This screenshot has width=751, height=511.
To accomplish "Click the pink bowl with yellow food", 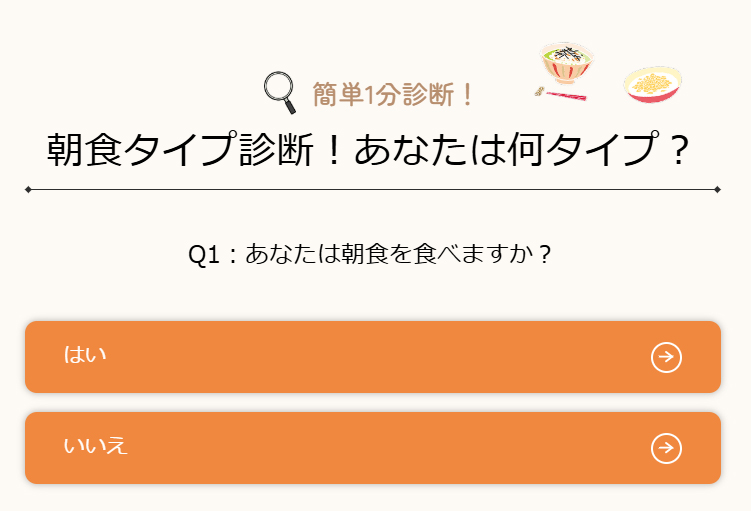I will [x=653, y=85].
